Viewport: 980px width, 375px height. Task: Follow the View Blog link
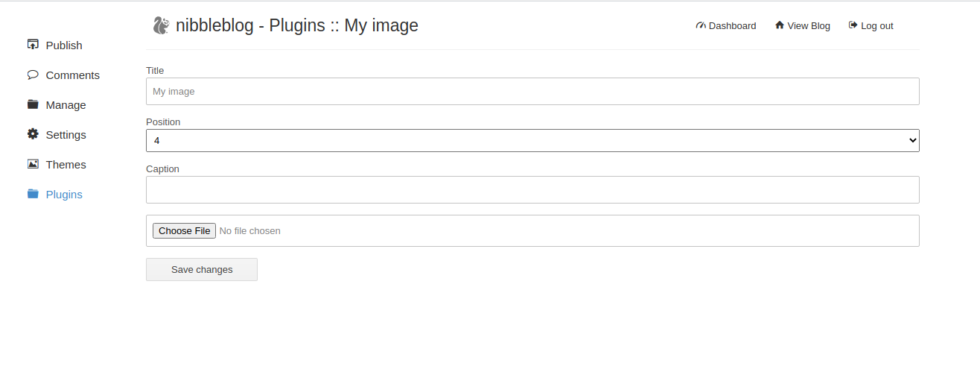coord(803,25)
